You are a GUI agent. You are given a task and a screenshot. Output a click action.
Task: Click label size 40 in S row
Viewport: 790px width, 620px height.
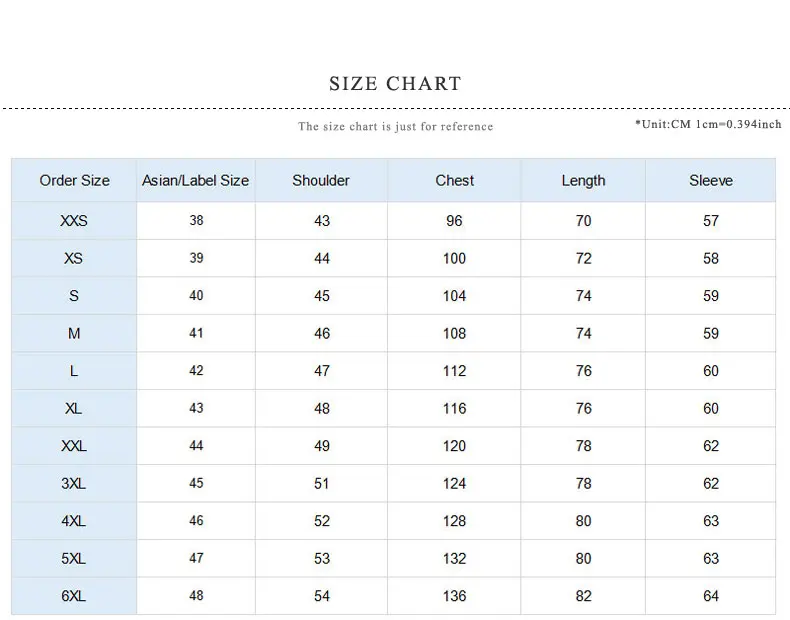pyautogui.click(x=196, y=295)
